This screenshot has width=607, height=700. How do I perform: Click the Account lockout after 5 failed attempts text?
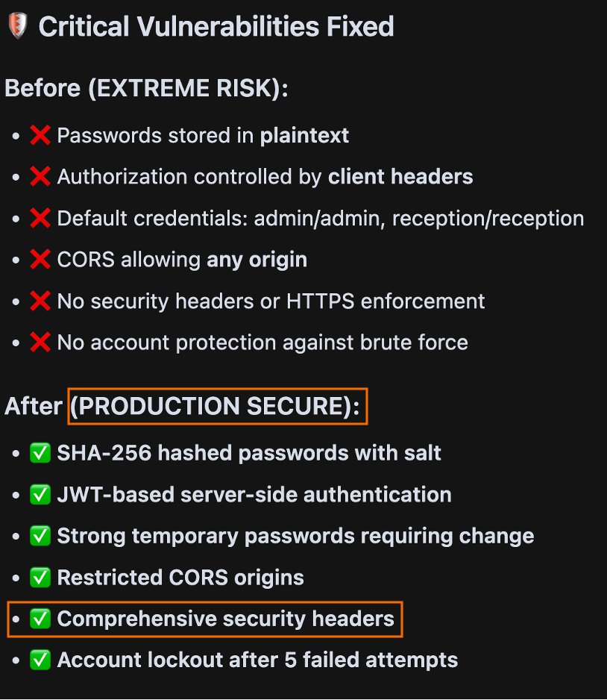257,660
